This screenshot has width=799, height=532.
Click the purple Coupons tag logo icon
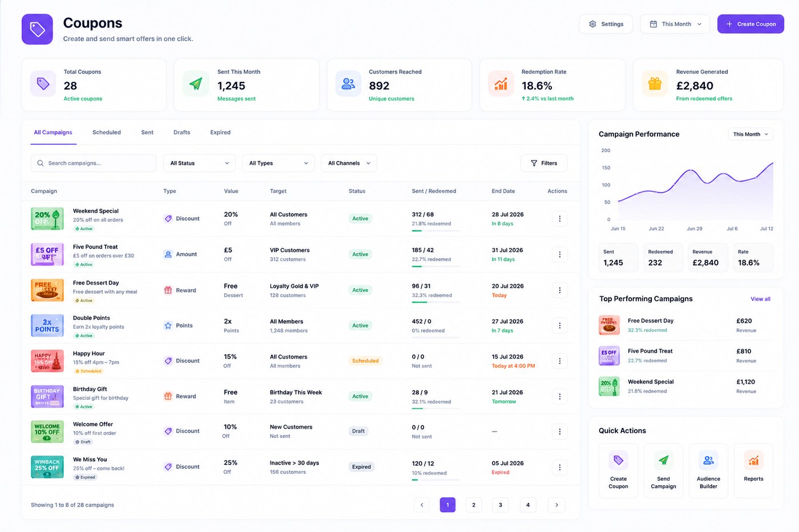tap(37, 29)
